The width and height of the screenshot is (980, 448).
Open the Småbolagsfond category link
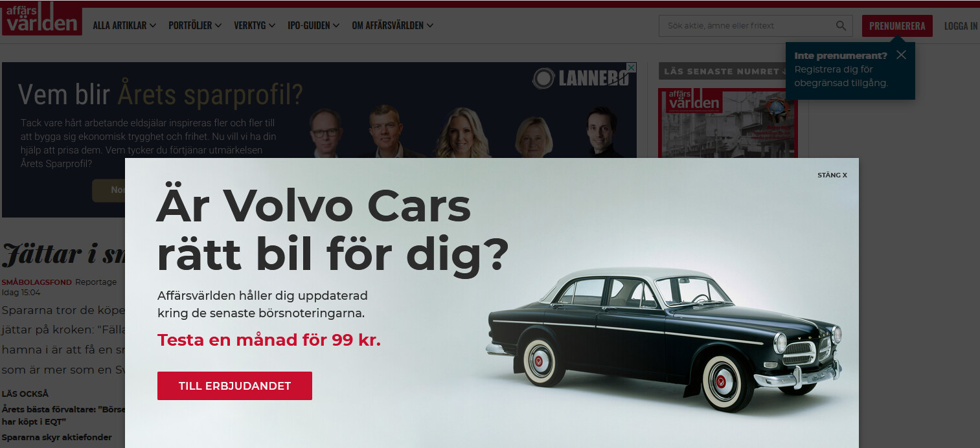point(37,282)
